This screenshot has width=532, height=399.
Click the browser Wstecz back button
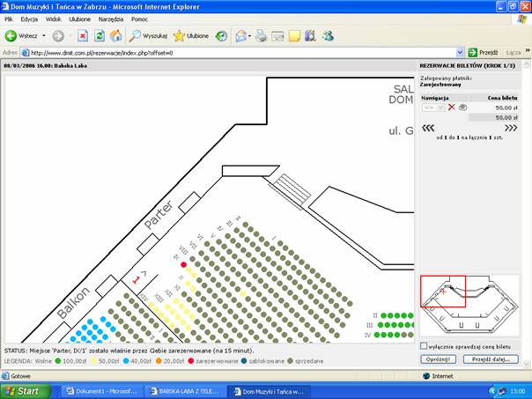point(22,36)
